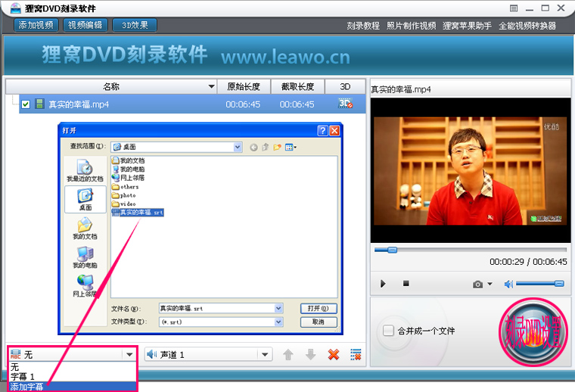575x392 pixels.
Task: Expand the 文件名 dropdown arrow
Action: [278, 309]
